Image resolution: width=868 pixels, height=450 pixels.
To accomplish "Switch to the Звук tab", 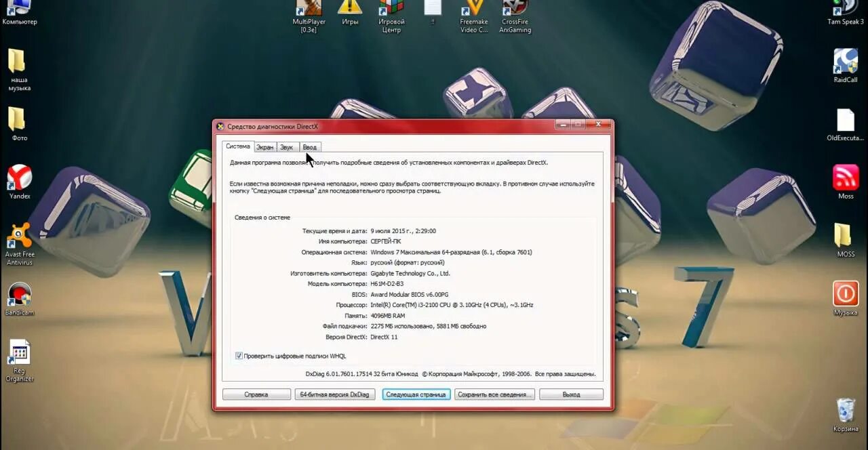I will click(x=287, y=147).
